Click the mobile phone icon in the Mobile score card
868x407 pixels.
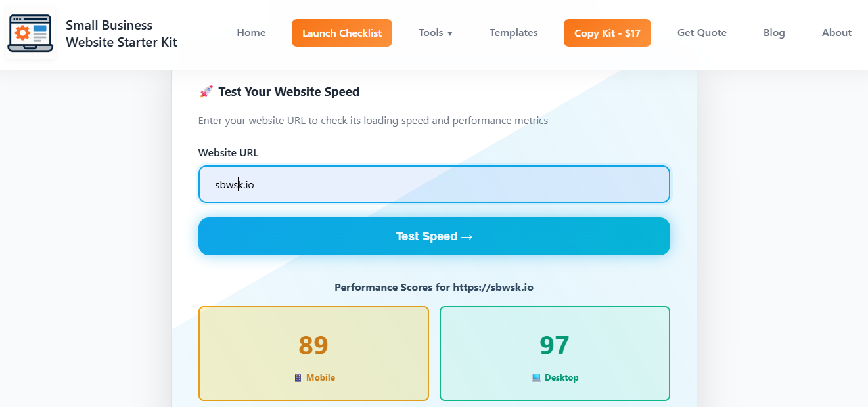tap(297, 377)
